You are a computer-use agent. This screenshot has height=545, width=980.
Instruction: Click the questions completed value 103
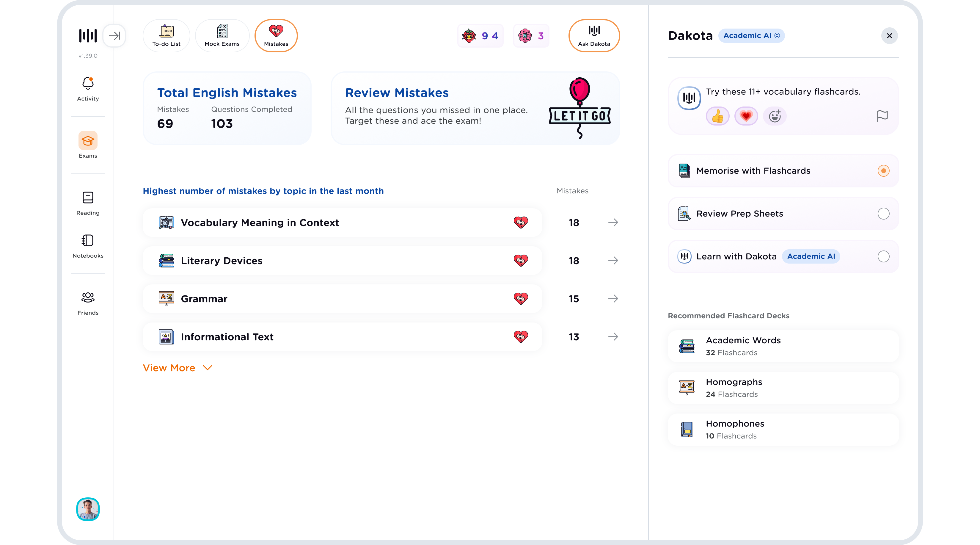[222, 124]
